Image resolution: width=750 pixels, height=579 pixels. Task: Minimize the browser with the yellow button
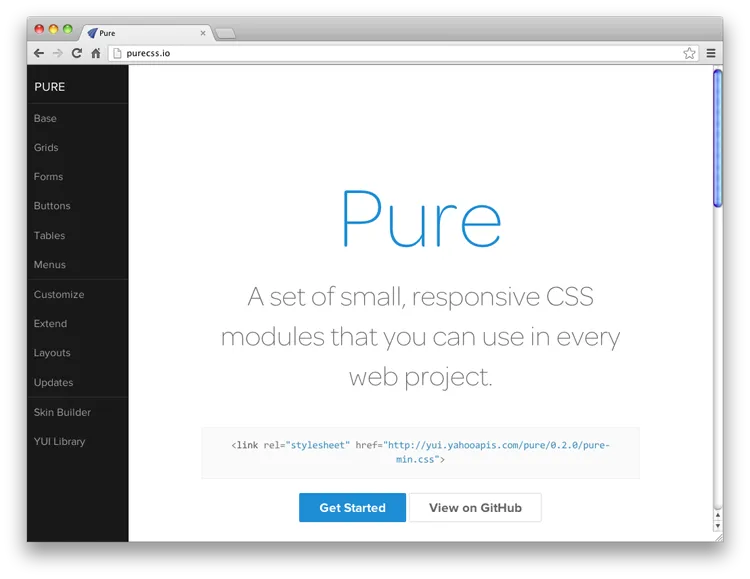click(54, 29)
